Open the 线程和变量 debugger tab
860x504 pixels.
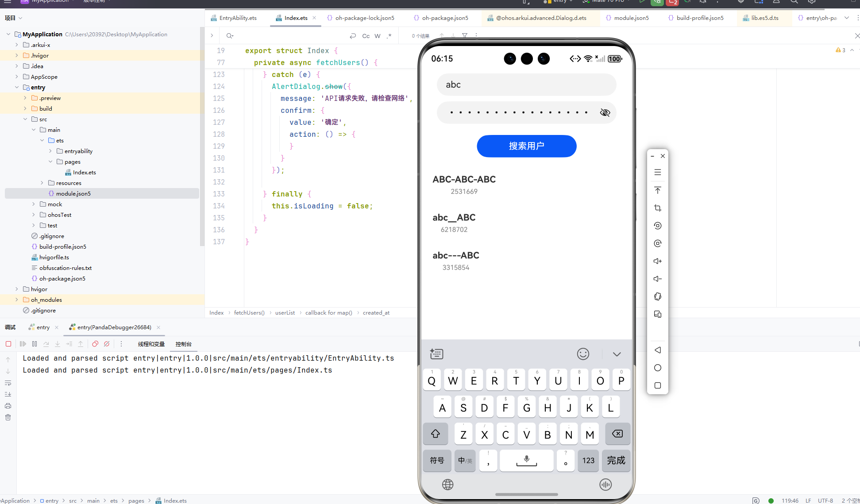pyautogui.click(x=151, y=344)
